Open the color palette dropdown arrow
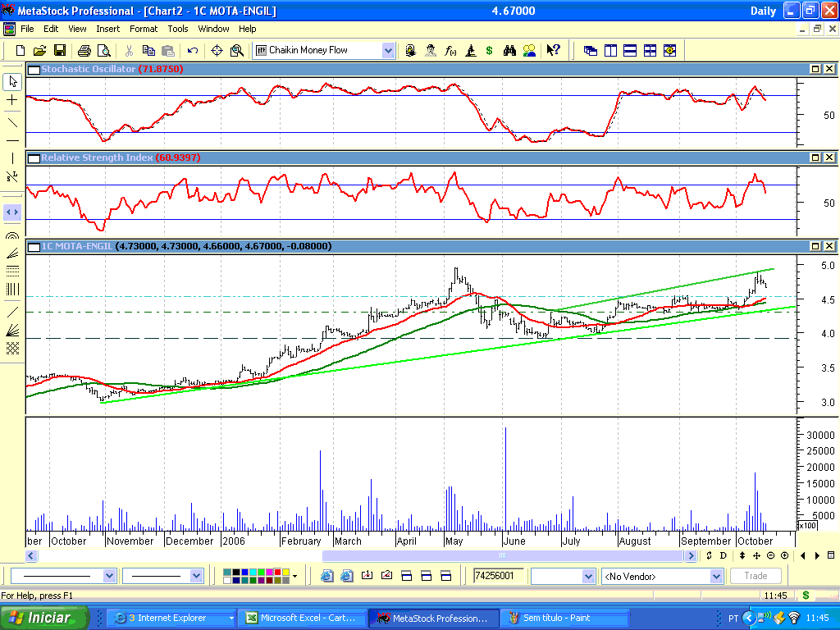 click(294, 576)
